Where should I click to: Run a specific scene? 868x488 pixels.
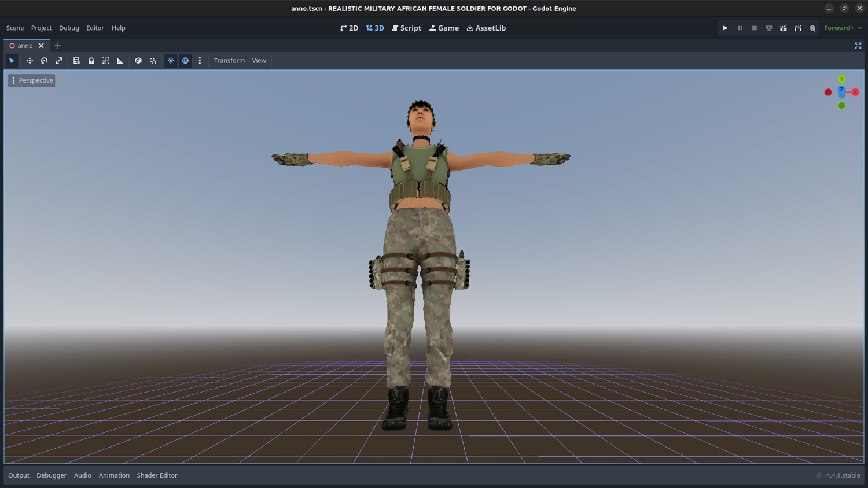click(x=797, y=28)
